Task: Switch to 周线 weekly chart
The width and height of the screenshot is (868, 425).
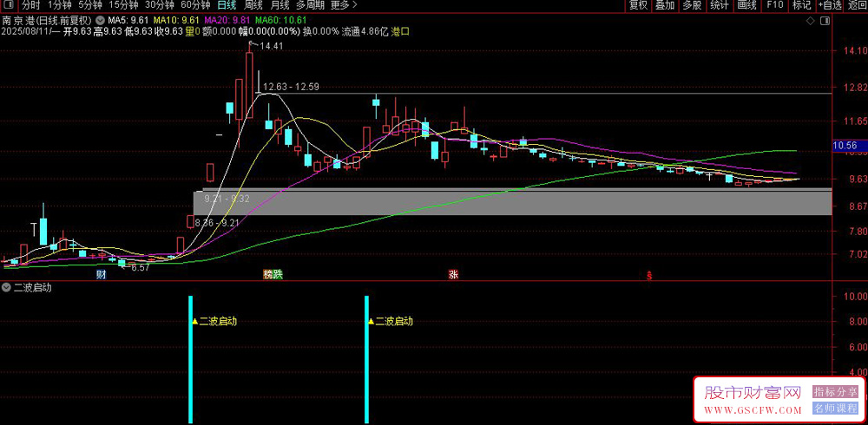Action: pos(253,5)
